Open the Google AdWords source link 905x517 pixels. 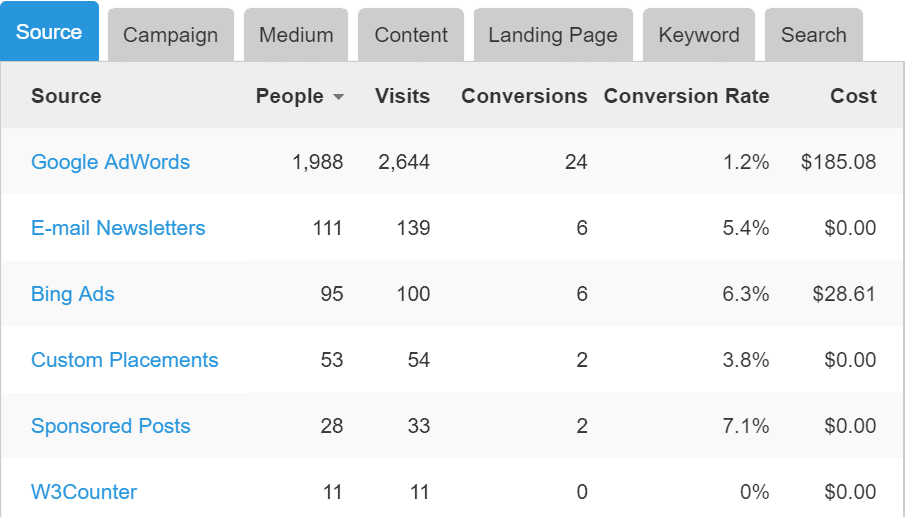[110, 162]
